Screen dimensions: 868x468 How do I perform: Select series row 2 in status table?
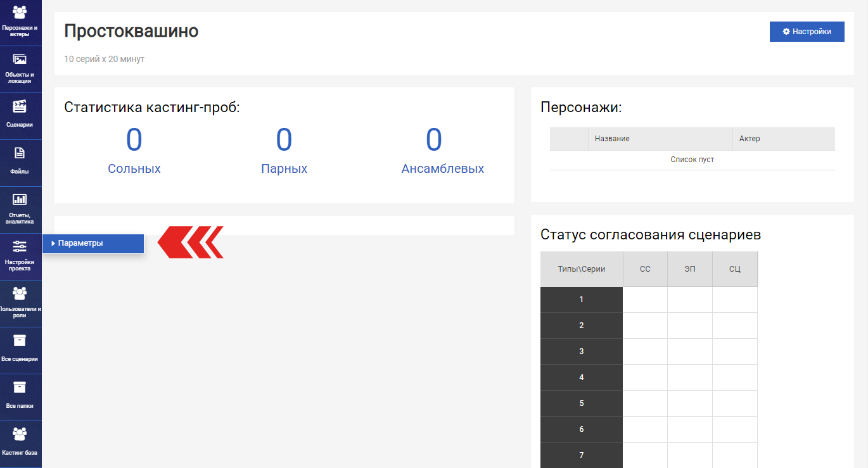pyautogui.click(x=582, y=326)
